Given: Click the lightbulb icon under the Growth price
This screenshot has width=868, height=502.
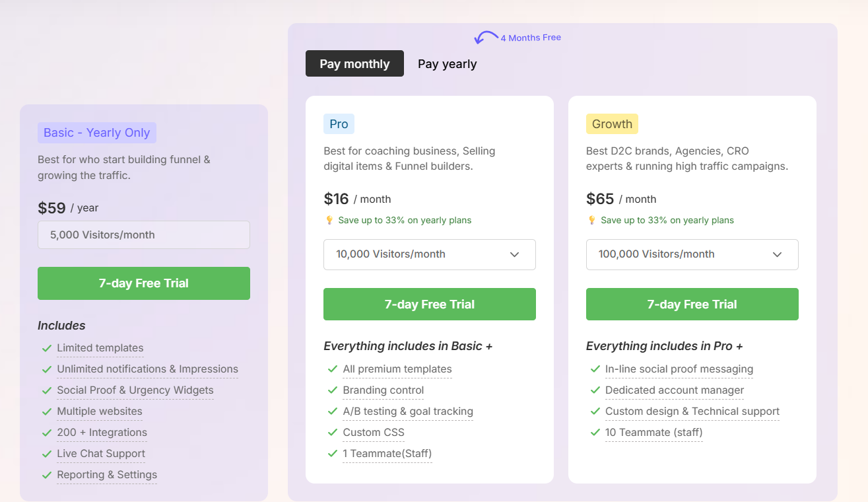Looking at the screenshot, I should (591, 220).
